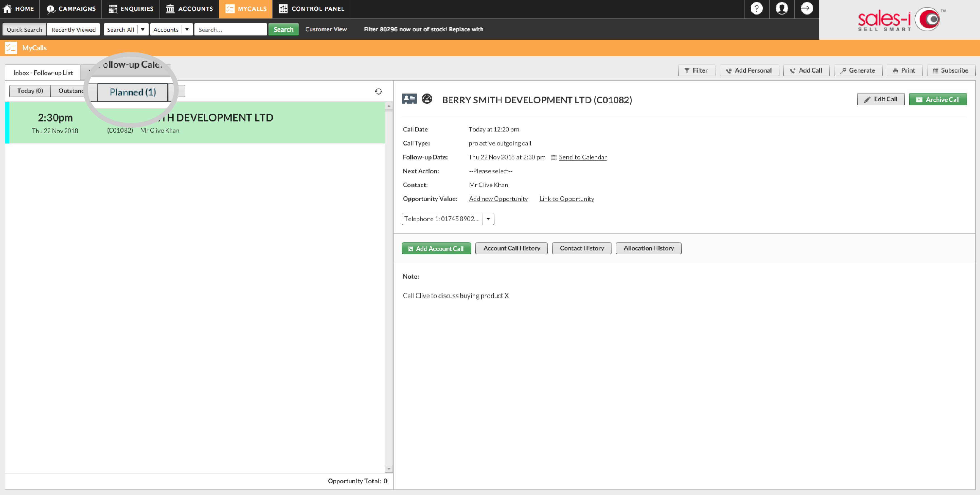Click the contact card icon beside Berry Smith

(x=410, y=99)
